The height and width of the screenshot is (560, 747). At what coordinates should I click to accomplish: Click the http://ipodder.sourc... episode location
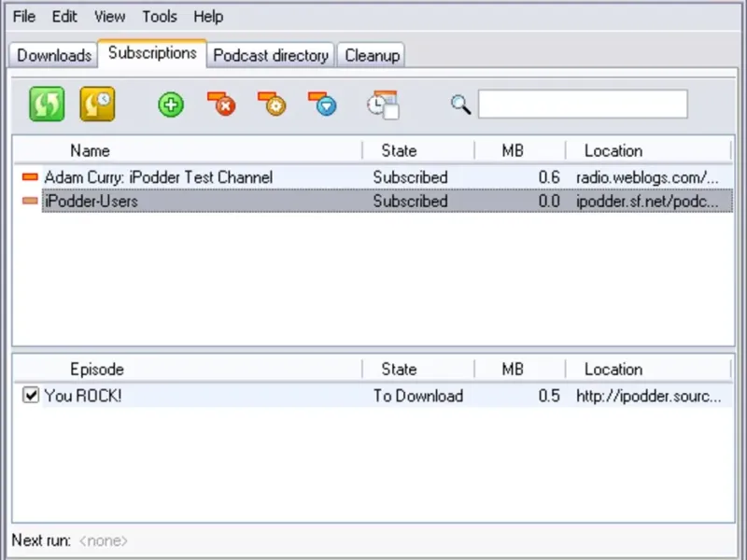click(x=648, y=395)
